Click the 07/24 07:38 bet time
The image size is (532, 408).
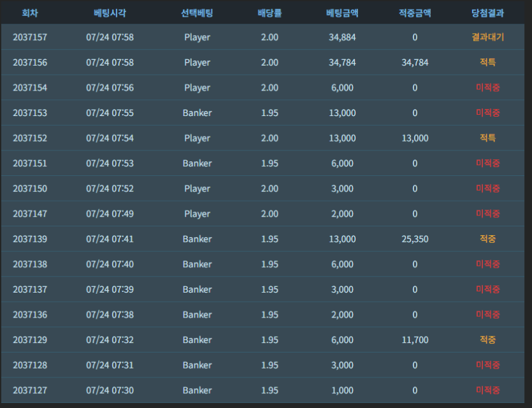110,315
